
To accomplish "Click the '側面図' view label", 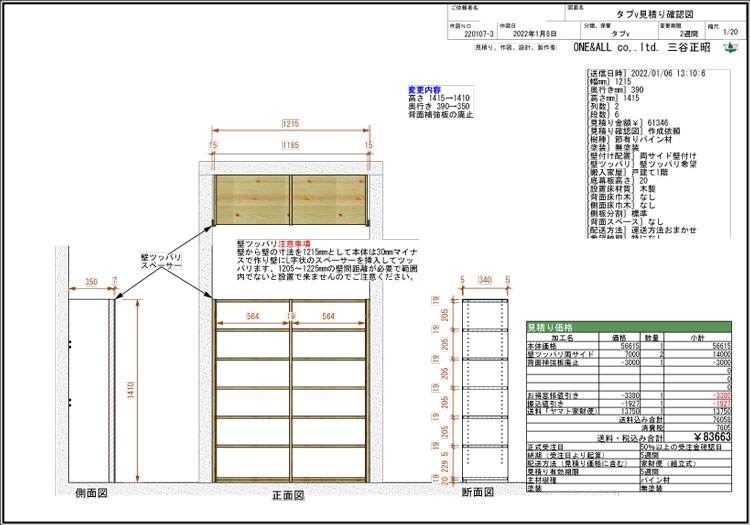I will 91,493.
